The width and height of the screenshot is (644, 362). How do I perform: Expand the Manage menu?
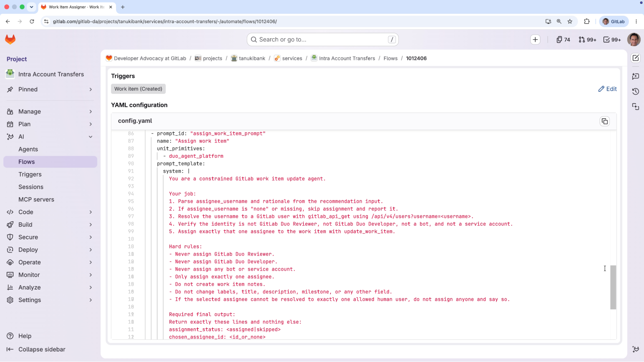[50, 112]
